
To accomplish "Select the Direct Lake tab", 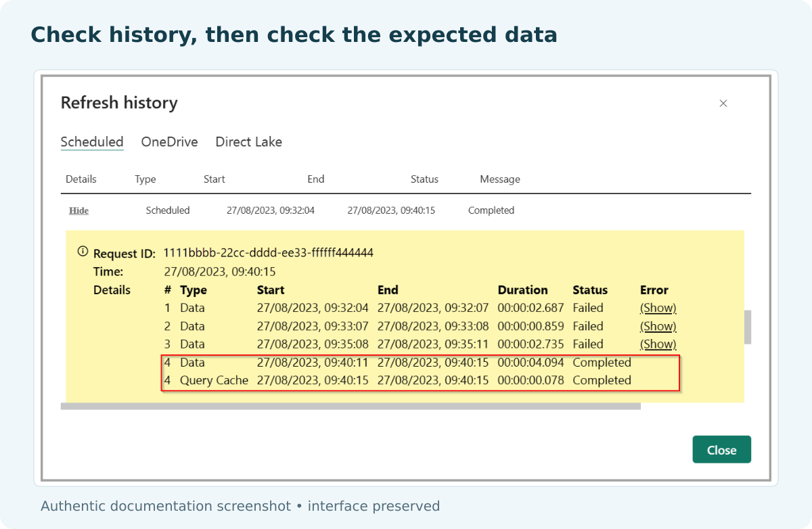I will 248,142.
